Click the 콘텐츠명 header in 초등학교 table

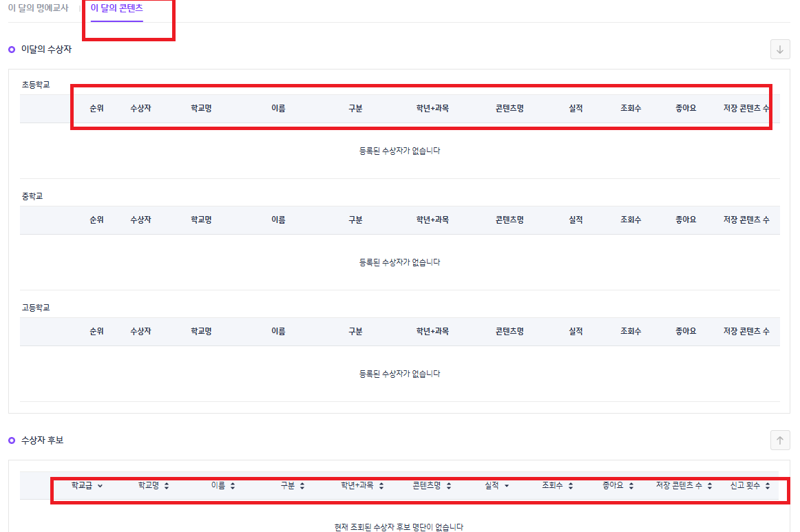[509, 109]
